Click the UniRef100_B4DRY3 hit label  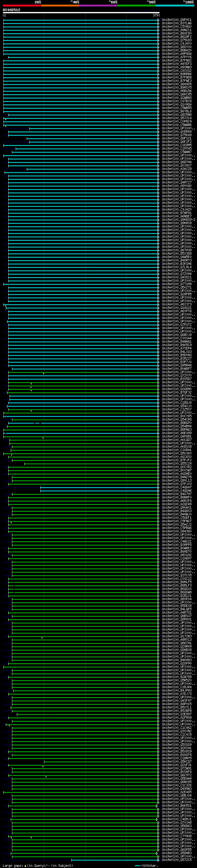(177, 260)
